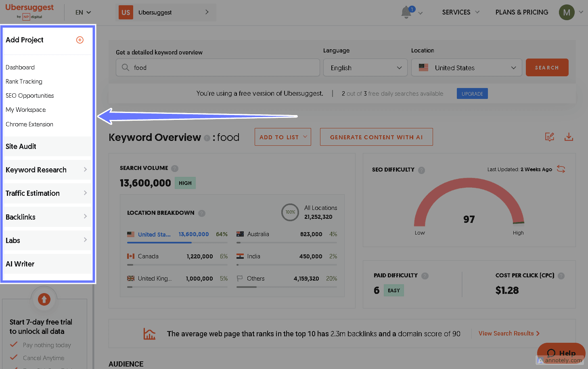Click the India flag icon

(240, 256)
